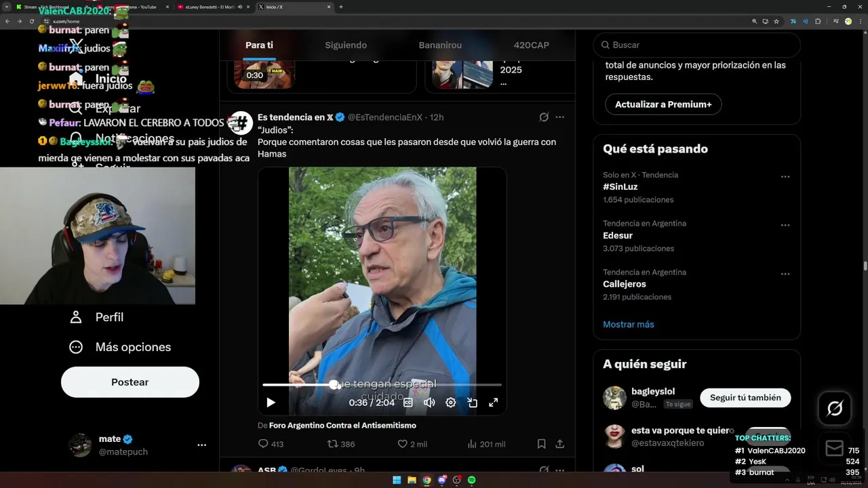Switch to the 420CAP tab
Screen dimensions: 868x488
[532, 45]
